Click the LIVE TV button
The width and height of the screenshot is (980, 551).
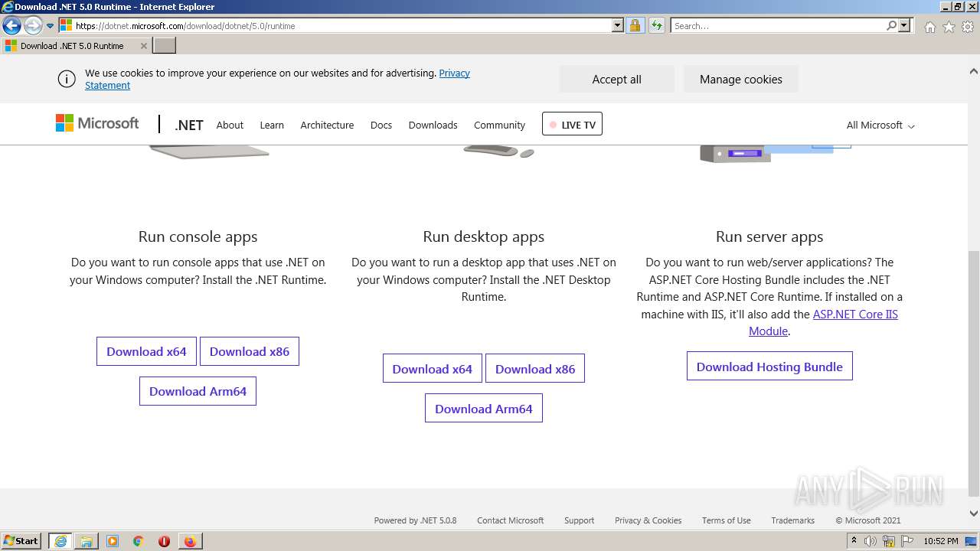[x=572, y=124]
